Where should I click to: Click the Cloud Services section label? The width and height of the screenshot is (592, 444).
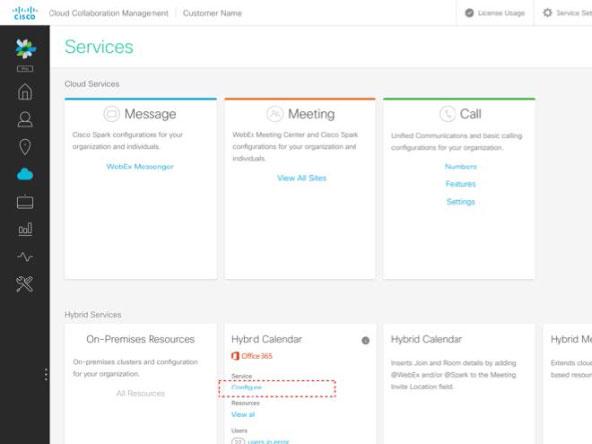pyautogui.click(x=92, y=84)
